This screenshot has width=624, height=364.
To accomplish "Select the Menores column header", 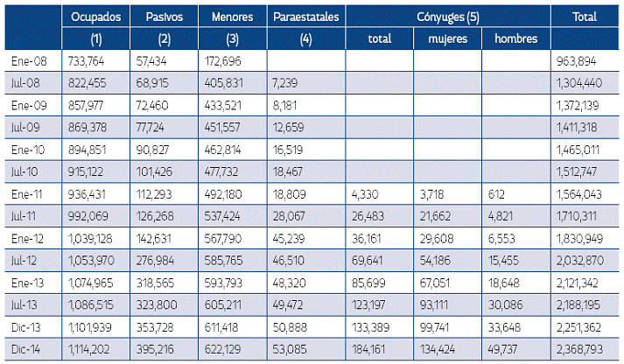I will point(233,17).
